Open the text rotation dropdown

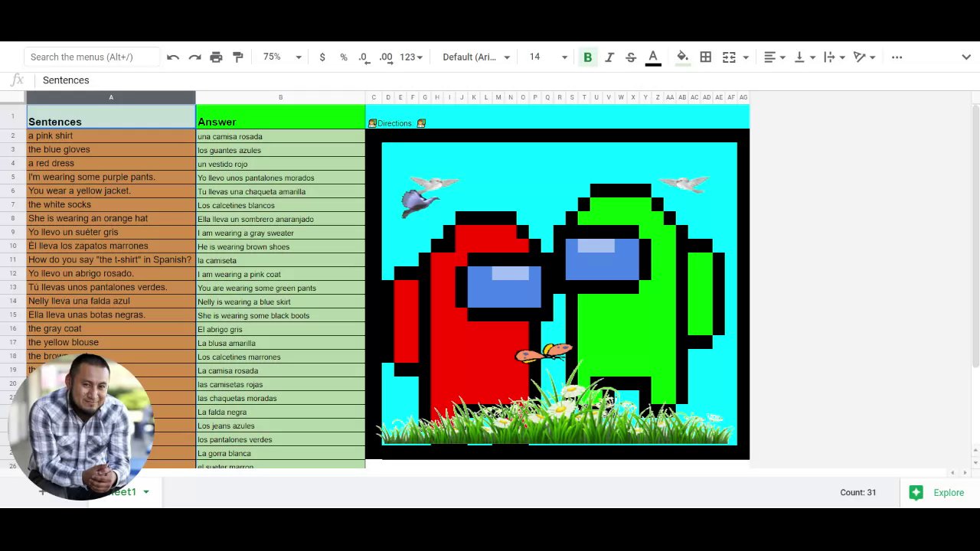point(864,57)
